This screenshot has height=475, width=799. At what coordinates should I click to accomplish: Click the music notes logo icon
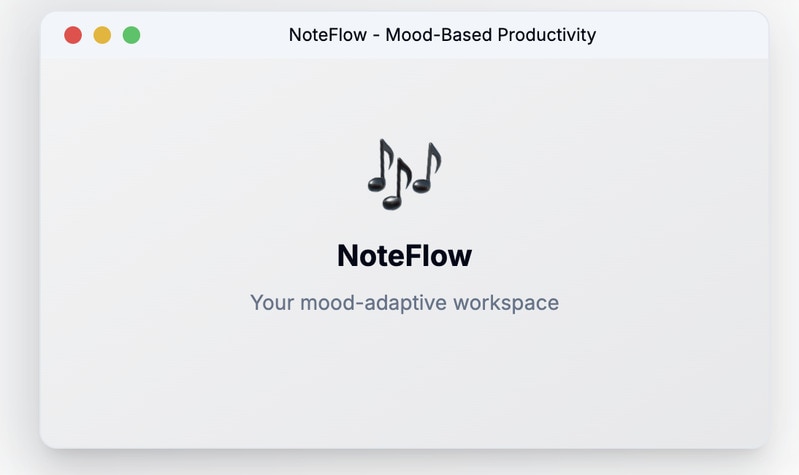tap(404, 175)
